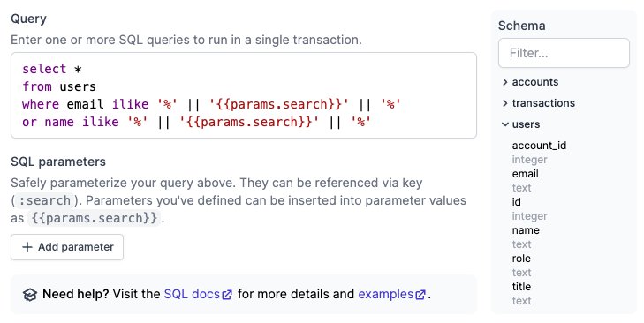Viewport: 644px width, 323px height.
Task: Click inside the SQL query editor
Action: [x=244, y=95]
